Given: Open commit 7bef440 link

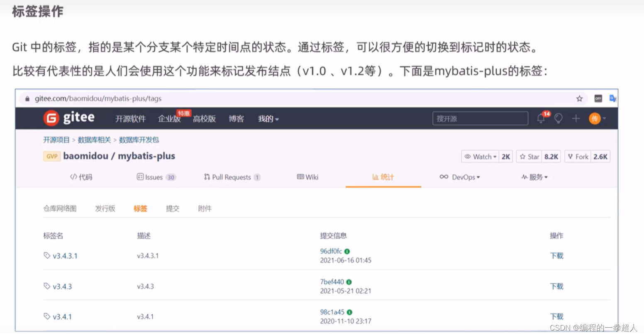Looking at the screenshot, I should click(x=332, y=282).
